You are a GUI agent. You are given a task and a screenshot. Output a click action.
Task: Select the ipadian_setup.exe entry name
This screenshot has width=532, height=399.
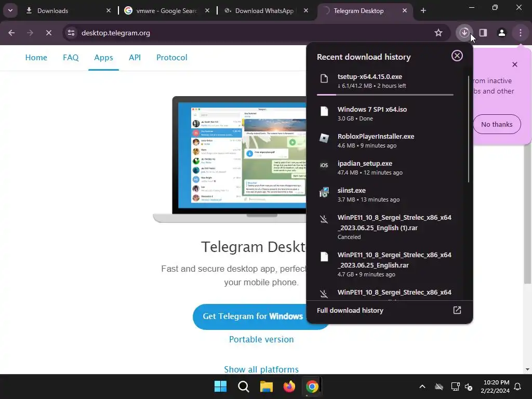click(365, 164)
